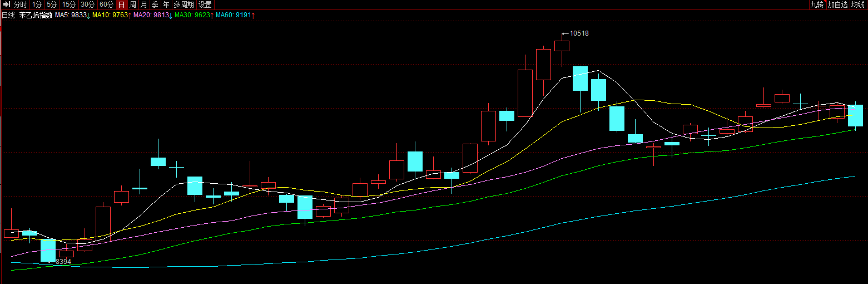Click the arrow-to-bar icon before 分时
The height and width of the screenshot is (284, 868).
click(x=6, y=4)
